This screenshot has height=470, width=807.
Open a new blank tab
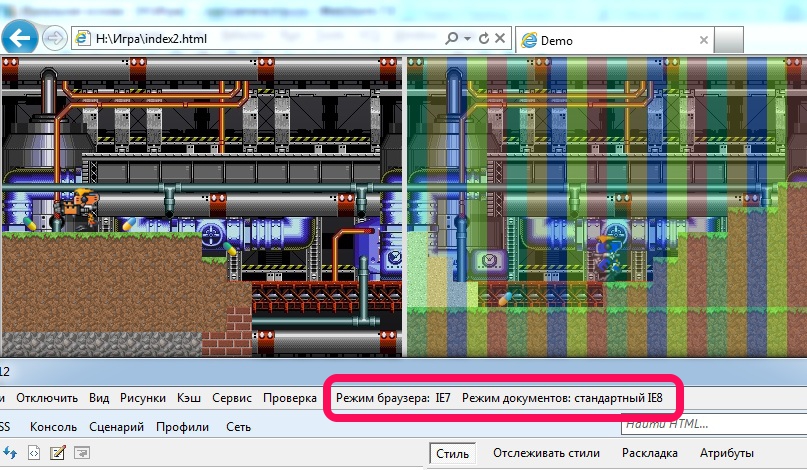pyautogui.click(x=729, y=40)
